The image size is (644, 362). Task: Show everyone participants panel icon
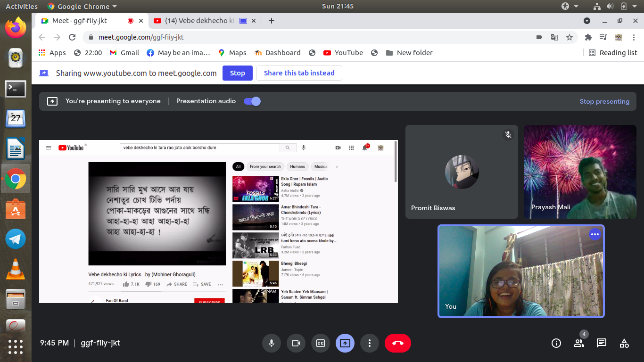[579, 343]
